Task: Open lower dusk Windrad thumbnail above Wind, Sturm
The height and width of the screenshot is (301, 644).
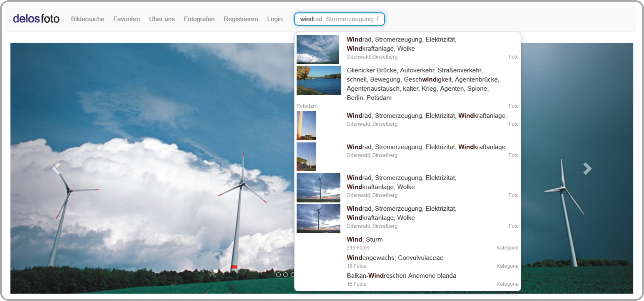Action: (x=318, y=219)
